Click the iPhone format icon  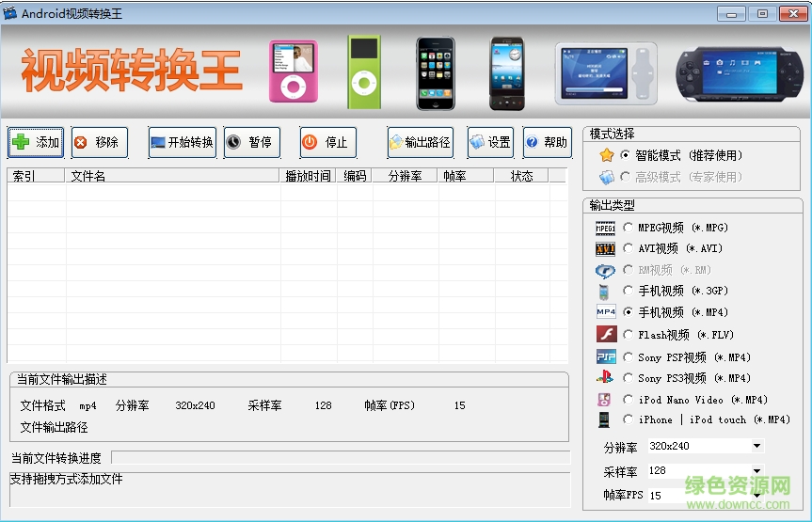coord(604,419)
